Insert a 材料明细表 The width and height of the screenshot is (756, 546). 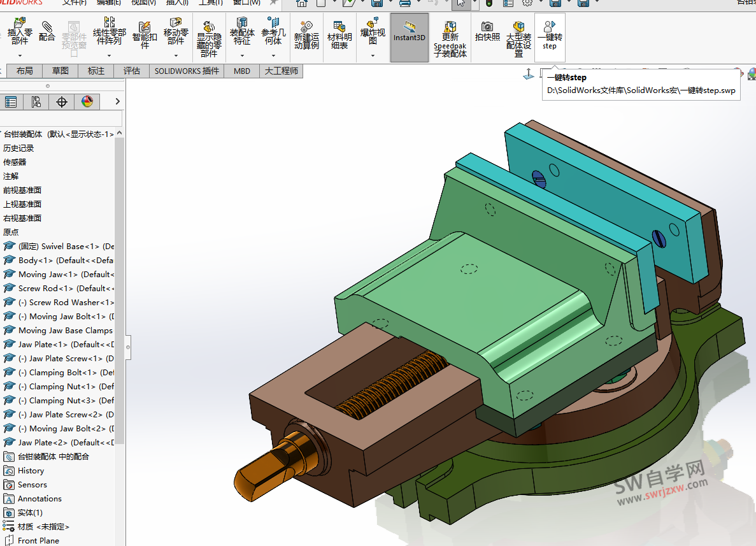[339, 33]
